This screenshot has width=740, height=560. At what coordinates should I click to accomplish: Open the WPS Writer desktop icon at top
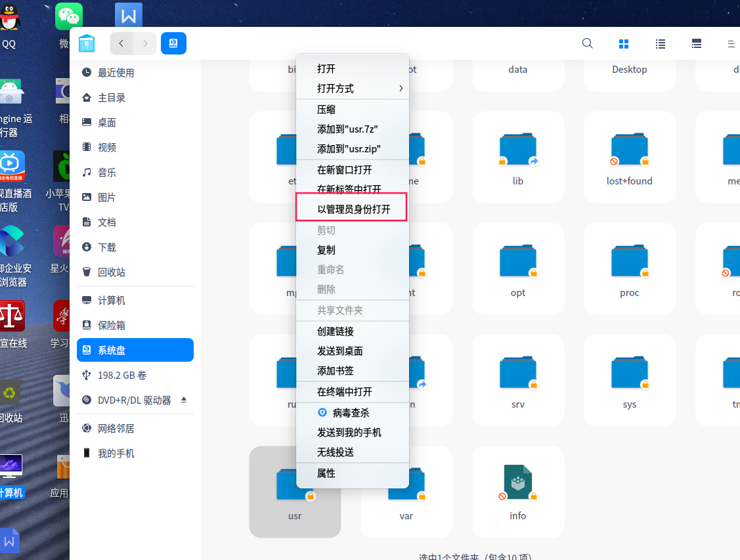pos(129,15)
